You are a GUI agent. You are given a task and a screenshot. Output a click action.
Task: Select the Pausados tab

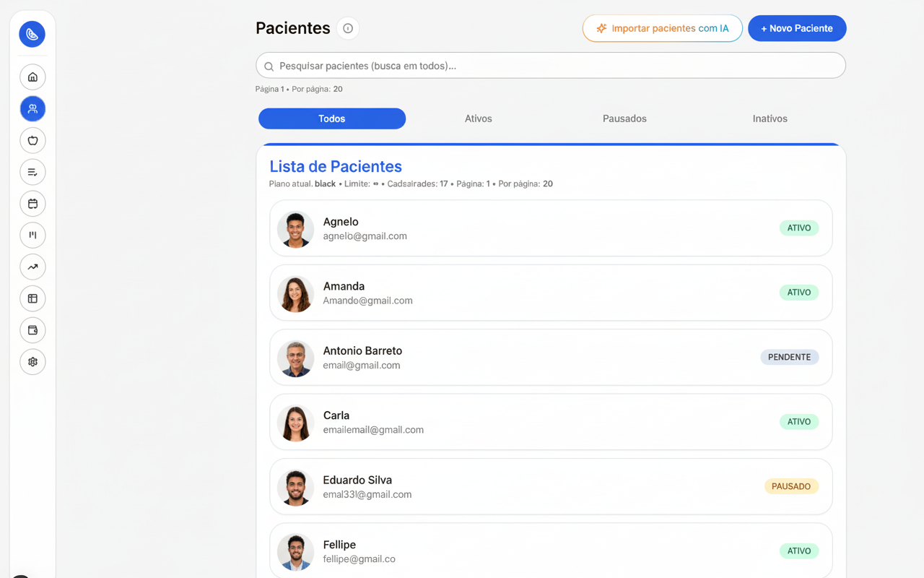[624, 118]
